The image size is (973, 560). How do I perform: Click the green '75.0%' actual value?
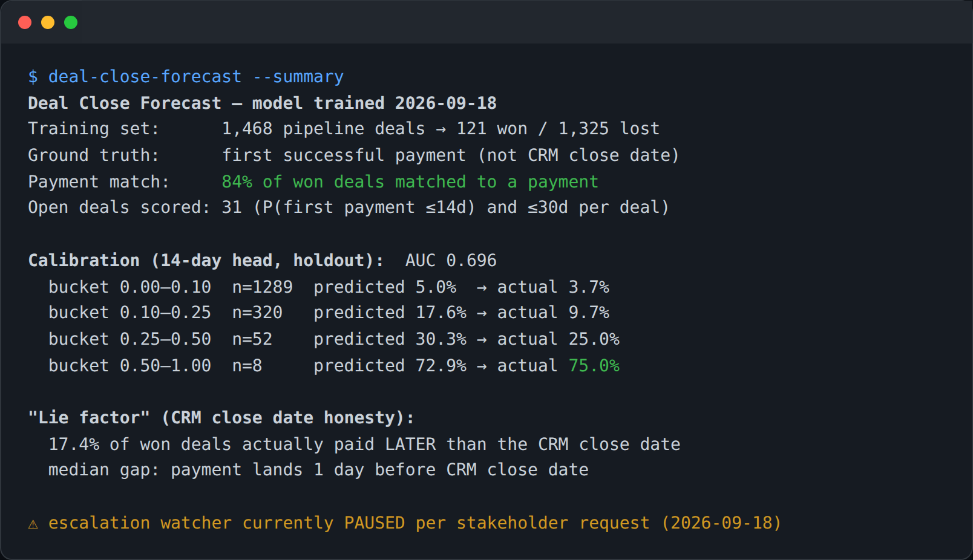click(x=594, y=366)
